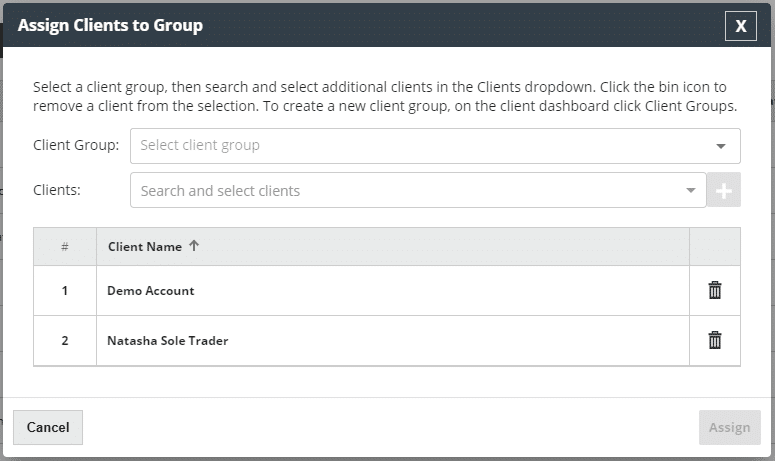Open the Client Group dropdown arrow
The image size is (775, 461).
(721, 146)
